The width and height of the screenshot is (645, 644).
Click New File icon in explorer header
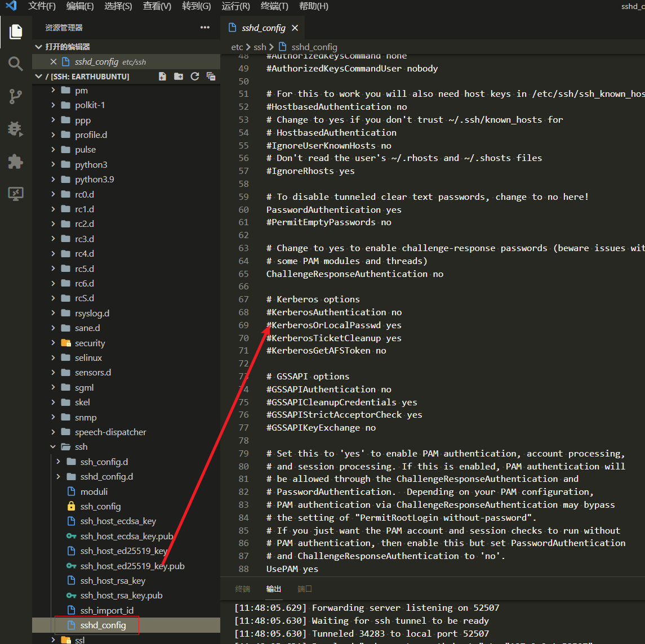(162, 77)
